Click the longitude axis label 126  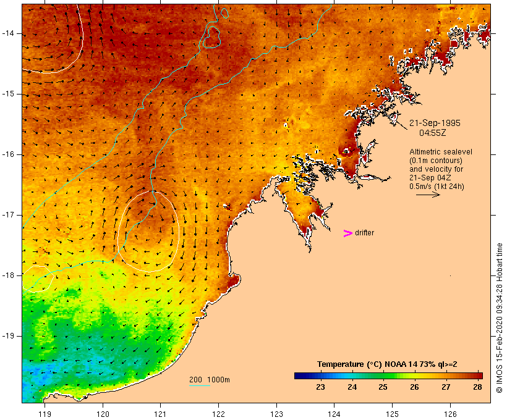coord(450,414)
